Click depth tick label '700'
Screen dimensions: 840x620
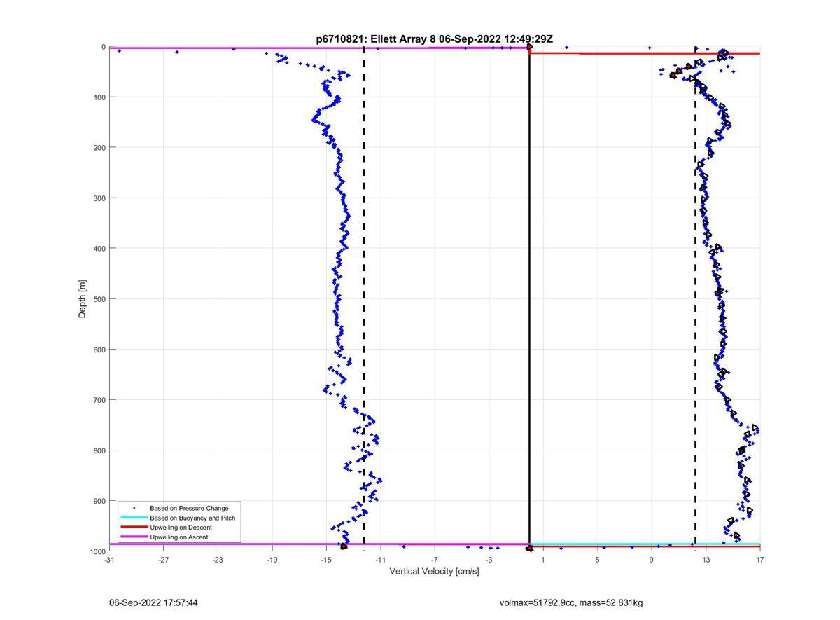pyautogui.click(x=99, y=400)
